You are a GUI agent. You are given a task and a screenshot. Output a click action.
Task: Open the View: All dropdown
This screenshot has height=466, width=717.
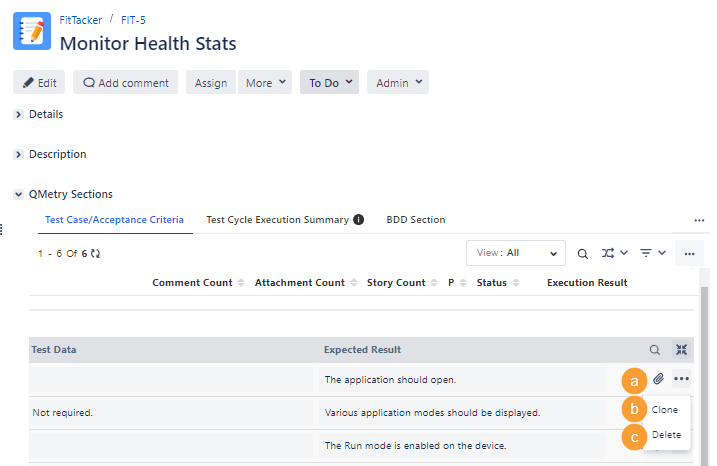point(515,254)
